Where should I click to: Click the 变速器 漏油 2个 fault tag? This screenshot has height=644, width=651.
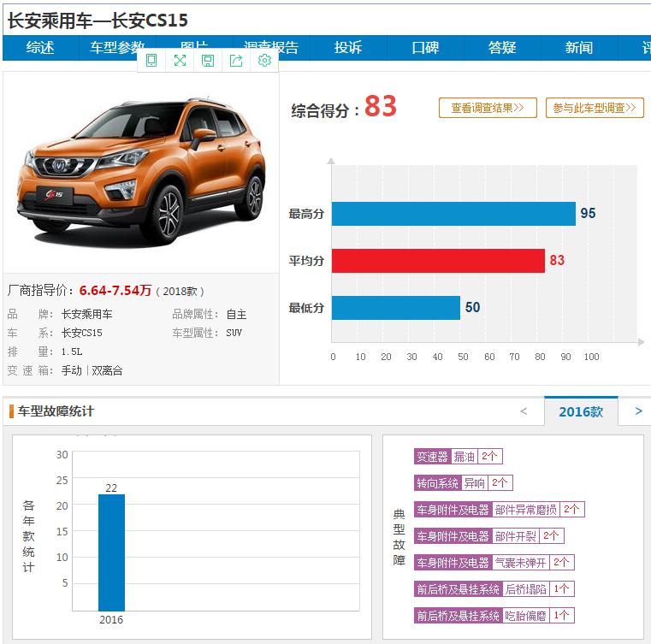[459, 457]
